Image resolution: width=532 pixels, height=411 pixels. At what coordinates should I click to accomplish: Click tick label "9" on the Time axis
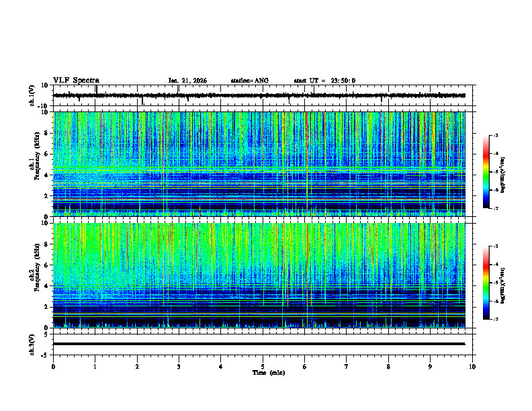click(430, 367)
